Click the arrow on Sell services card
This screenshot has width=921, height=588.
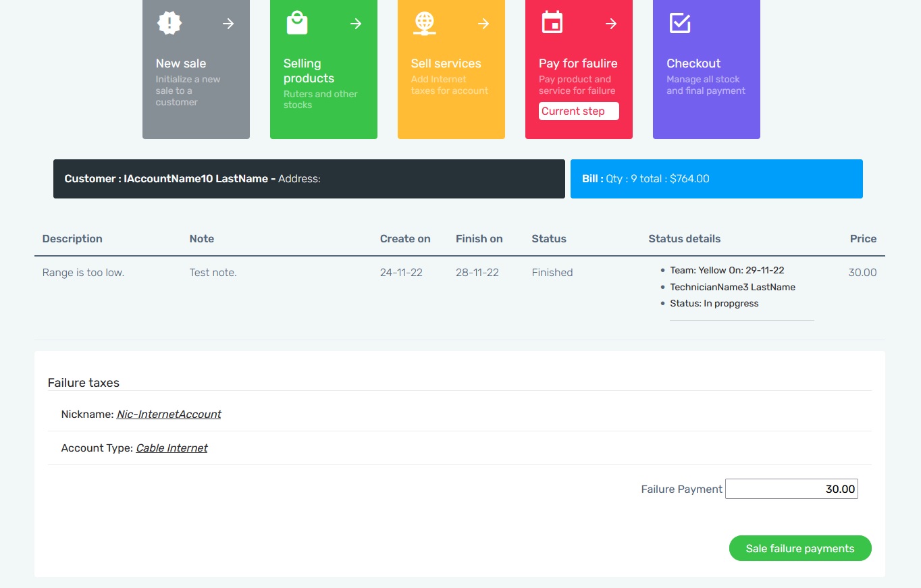pos(483,24)
